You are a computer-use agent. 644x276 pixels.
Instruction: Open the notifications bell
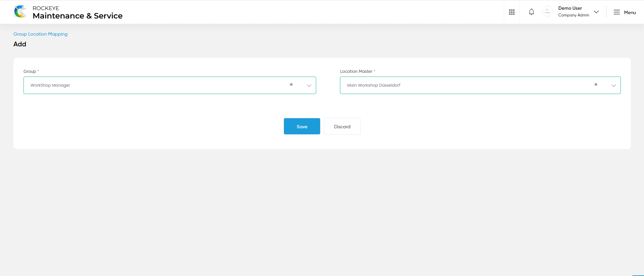[x=531, y=12]
